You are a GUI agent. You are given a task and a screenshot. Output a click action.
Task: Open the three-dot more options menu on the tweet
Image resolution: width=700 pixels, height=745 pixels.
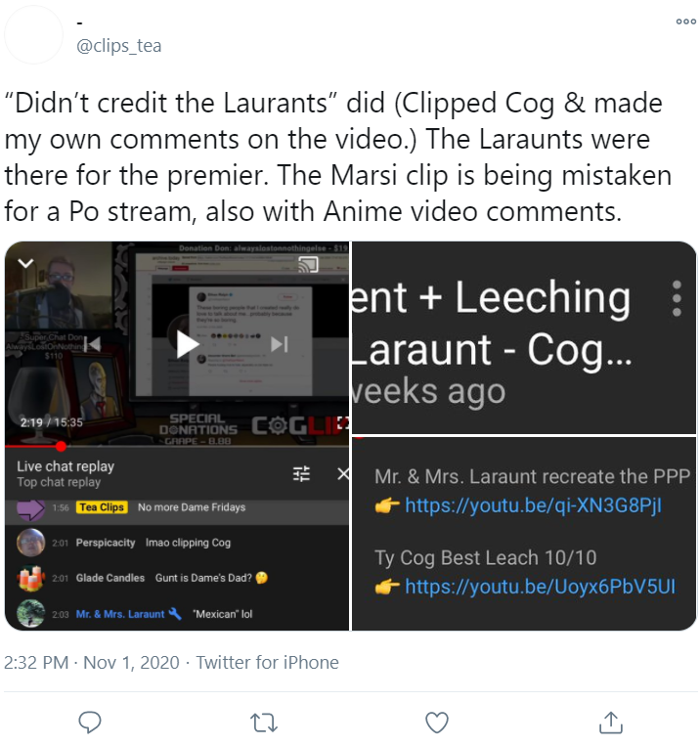pyautogui.click(x=685, y=22)
